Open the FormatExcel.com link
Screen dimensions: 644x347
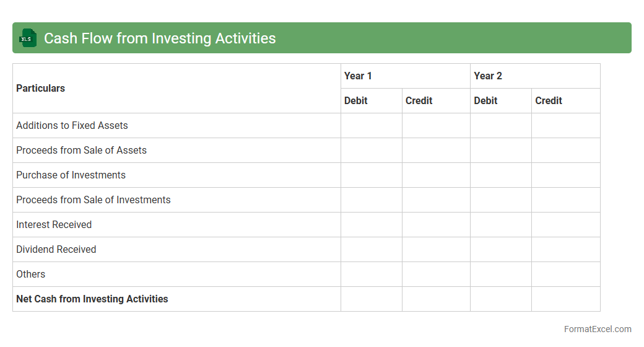tap(597, 329)
